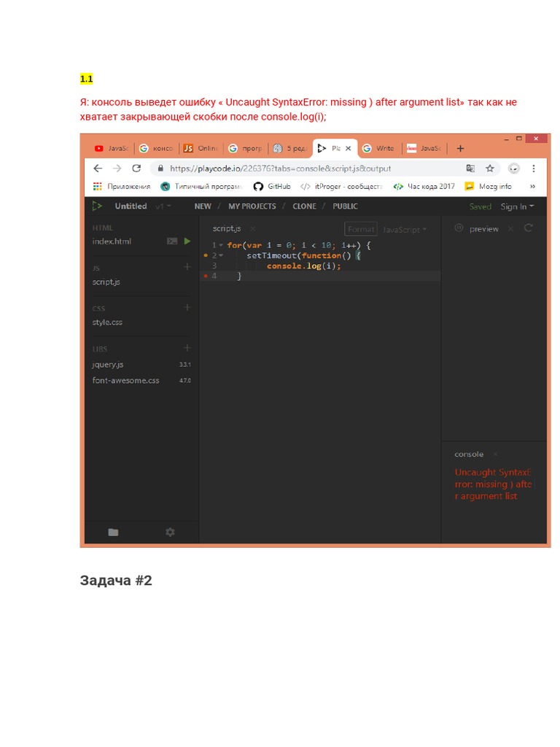The height and width of the screenshot is (747, 560).
Task: Open the v1 version dropdown
Action: point(163,206)
